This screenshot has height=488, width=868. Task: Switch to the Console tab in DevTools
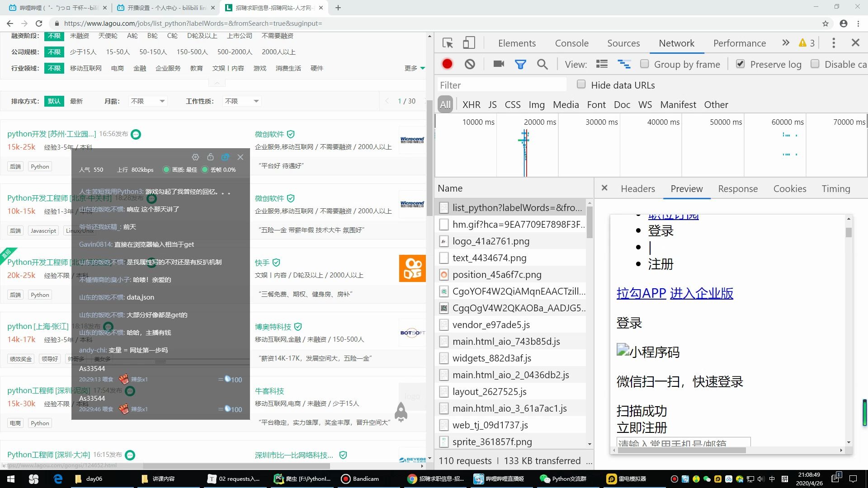pyautogui.click(x=571, y=42)
